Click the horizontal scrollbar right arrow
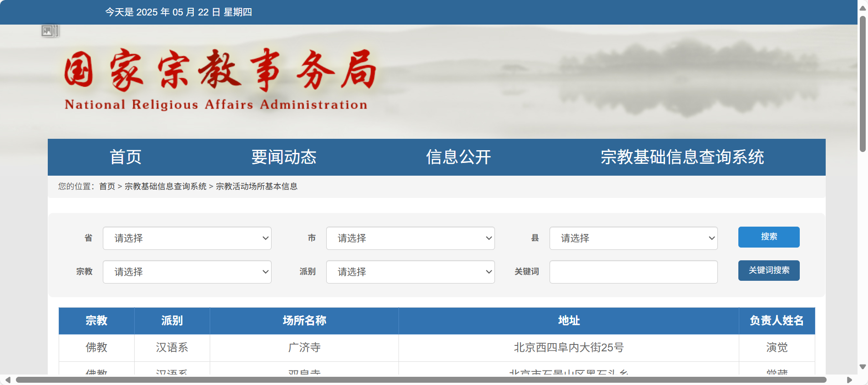The image size is (868, 385). tap(849, 380)
